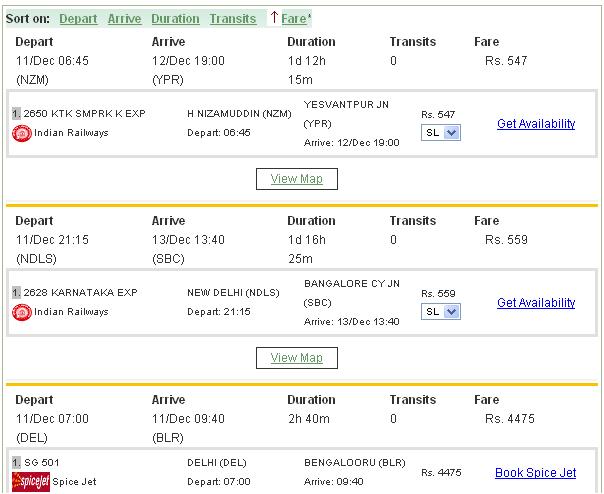Sort results by Duration
This screenshot has height=494, width=604.
pyautogui.click(x=175, y=19)
